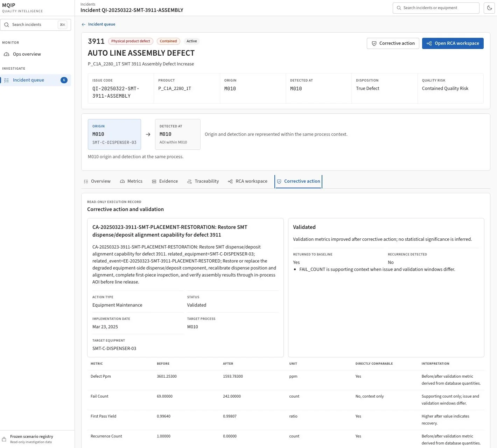Click the Contained status tag
Image resolution: width=497 pixels, height=448 pixels.
(x=168, y=41)
